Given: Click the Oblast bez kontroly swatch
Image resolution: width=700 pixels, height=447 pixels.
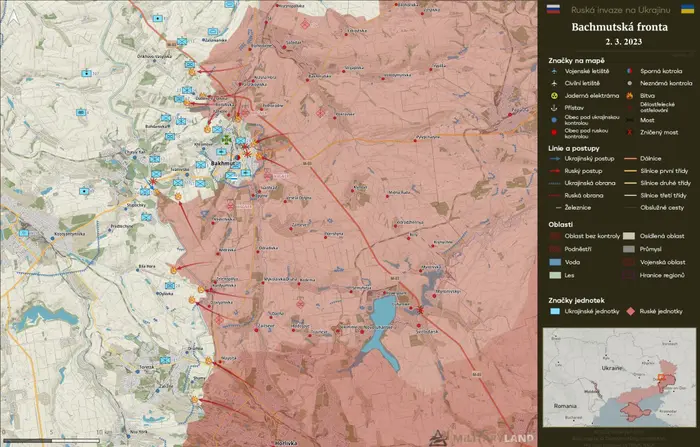Looking at the screenshot, I should point(555,236).
